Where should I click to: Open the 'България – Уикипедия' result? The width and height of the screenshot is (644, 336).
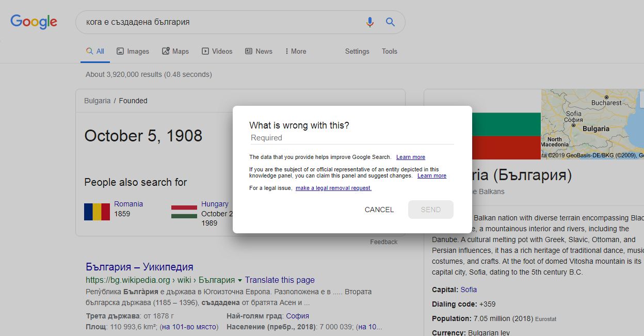(139, 267)
